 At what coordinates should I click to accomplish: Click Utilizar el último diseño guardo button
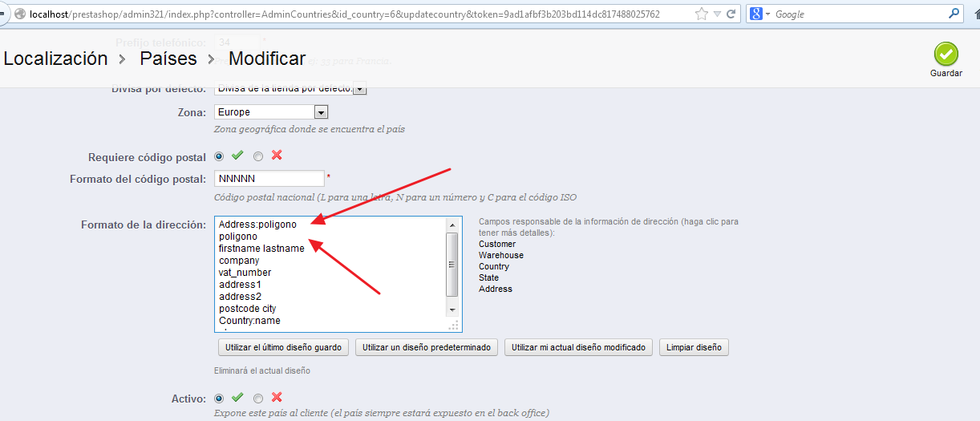284,347
